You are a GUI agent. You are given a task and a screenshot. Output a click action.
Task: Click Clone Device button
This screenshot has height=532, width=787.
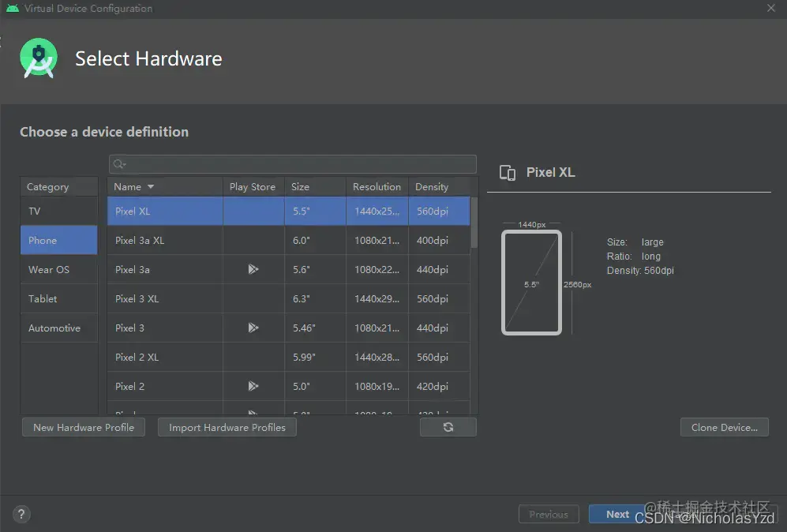[725, 427]
